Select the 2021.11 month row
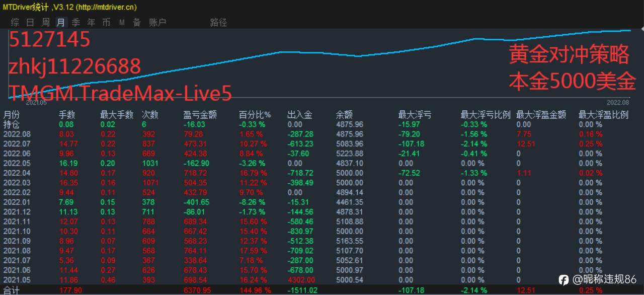This screenshot has width=644, height=295. [x=322, y=222]
